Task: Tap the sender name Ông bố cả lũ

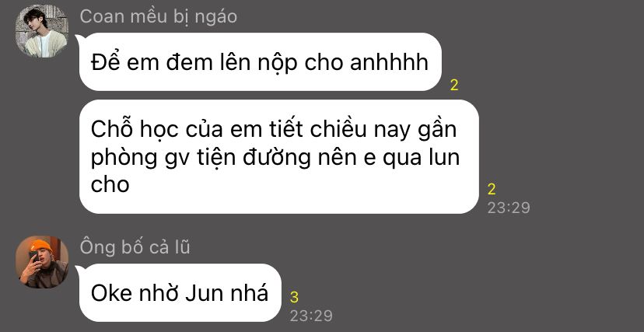Action: point(135,247)
